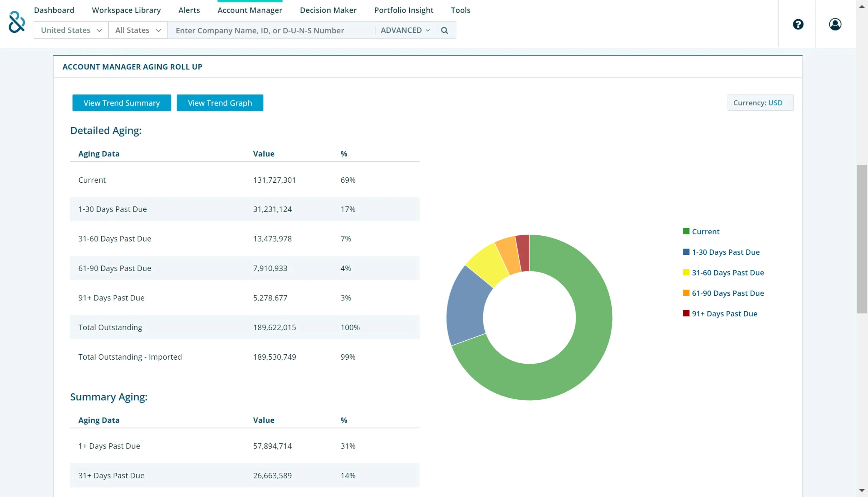Open the help question mark icon
Viewport: 868px width, 497px height.
coord(798,24)
